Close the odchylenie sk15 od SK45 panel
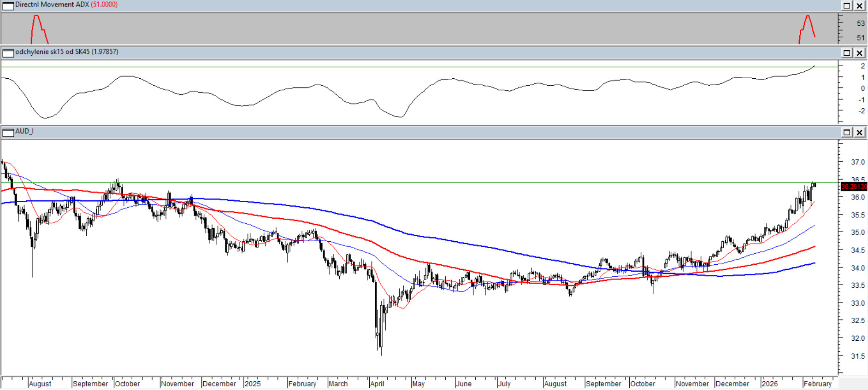 (x=860, y=53)
